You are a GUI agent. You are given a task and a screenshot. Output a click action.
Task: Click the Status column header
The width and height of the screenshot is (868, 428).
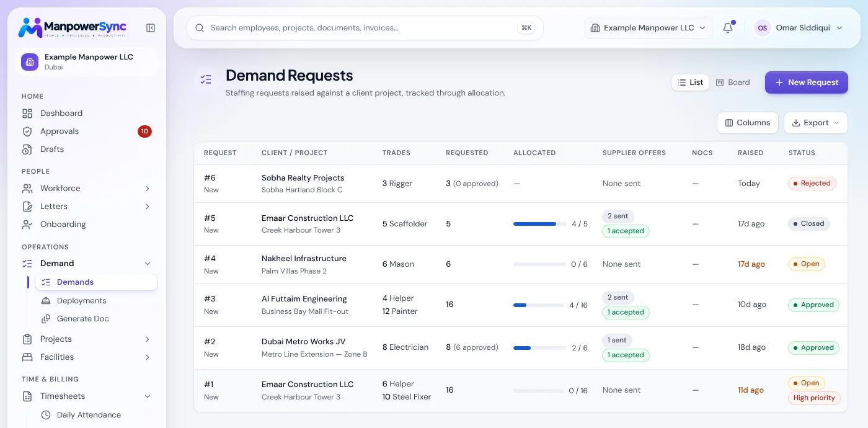coord(802,153)
